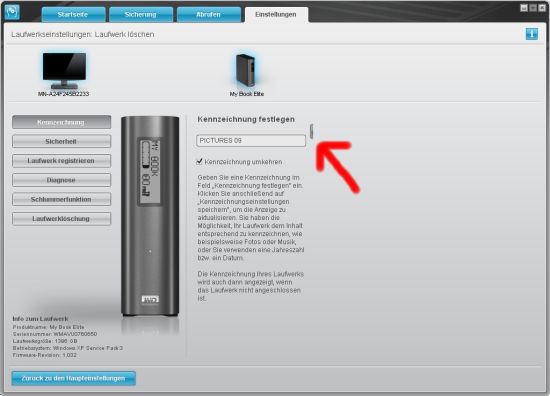Select the computer monitor icon MN-A24P245B2233
Viewport: 550px width, 396px height.
(x=64, y=71)
